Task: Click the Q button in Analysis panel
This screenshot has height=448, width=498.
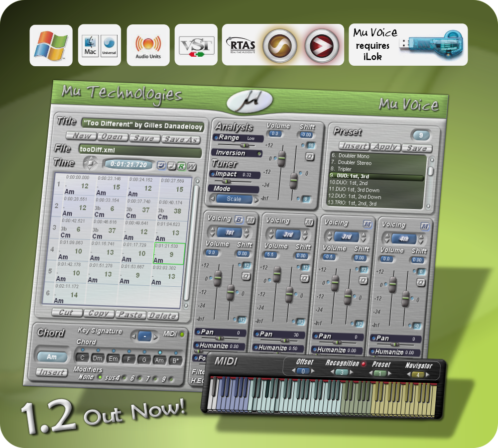Action: (x=310, y=156)
